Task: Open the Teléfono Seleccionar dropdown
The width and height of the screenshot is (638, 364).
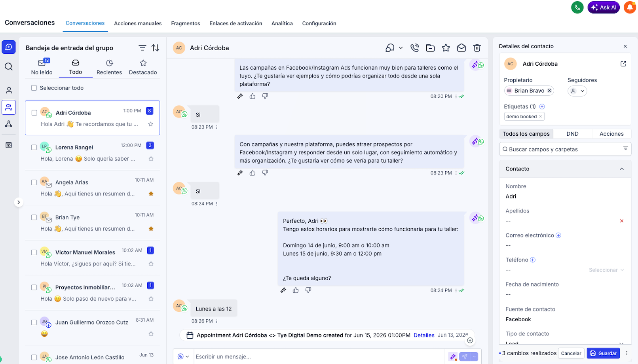Action: 606,270
